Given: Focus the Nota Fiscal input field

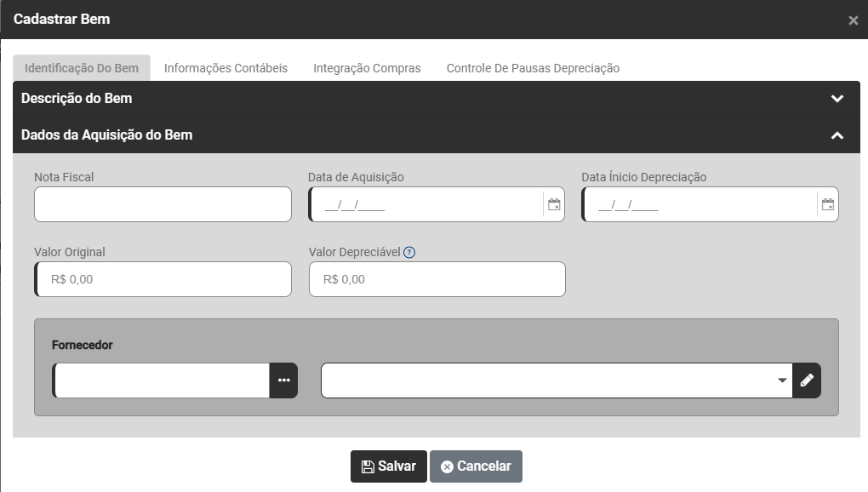Looking at the screenshot, I should click(x=163, y=204).
